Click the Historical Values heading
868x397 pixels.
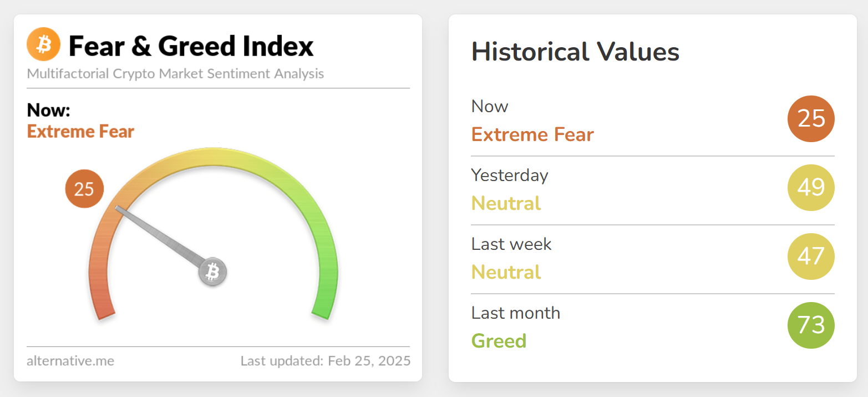click(x=575, y=52)
